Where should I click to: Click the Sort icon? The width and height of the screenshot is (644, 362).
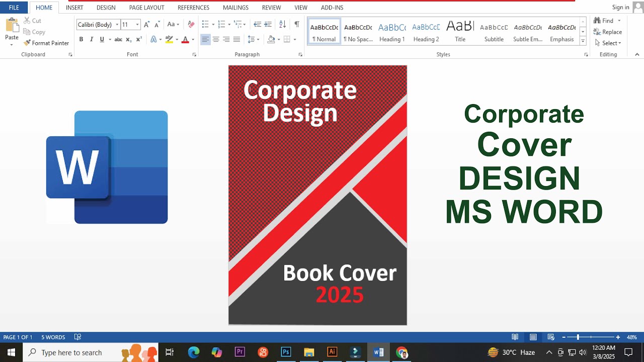pyautogui.click(x=282, y=24)
